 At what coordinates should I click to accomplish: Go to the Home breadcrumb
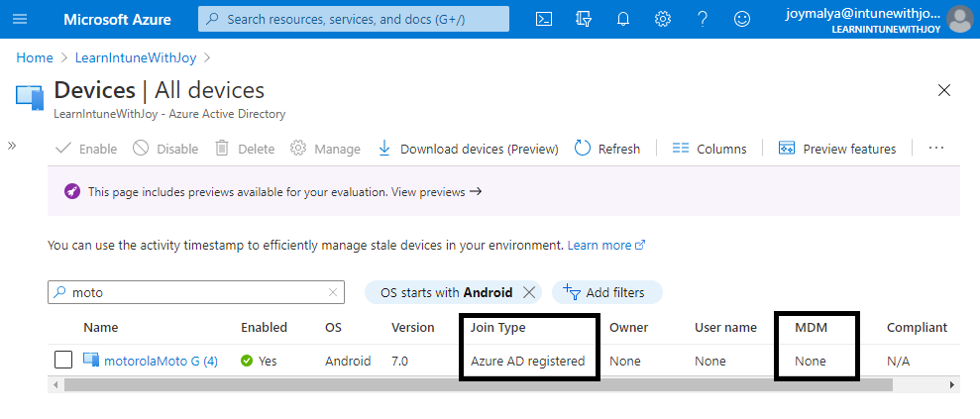click(35, 58)
